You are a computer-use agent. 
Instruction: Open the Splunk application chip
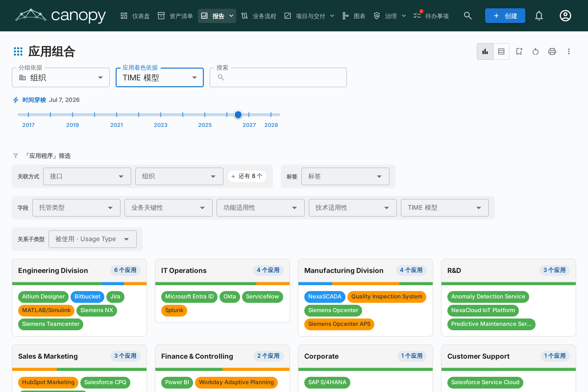coord(174,310)
